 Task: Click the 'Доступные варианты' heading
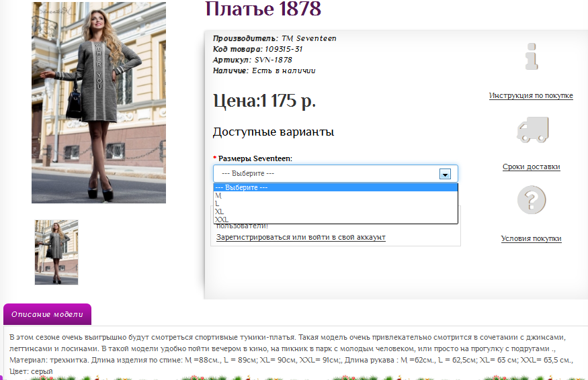click(x=273, y=132)
